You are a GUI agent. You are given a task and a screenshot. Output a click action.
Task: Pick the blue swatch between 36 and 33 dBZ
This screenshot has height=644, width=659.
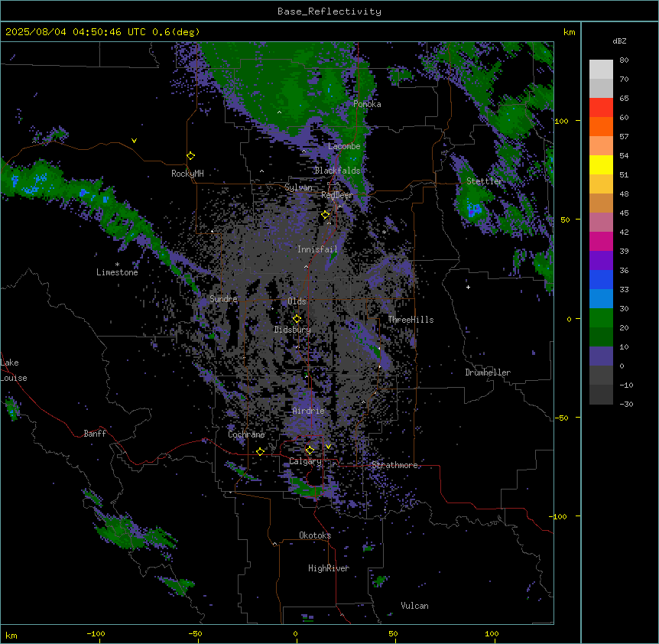(601, 279)
